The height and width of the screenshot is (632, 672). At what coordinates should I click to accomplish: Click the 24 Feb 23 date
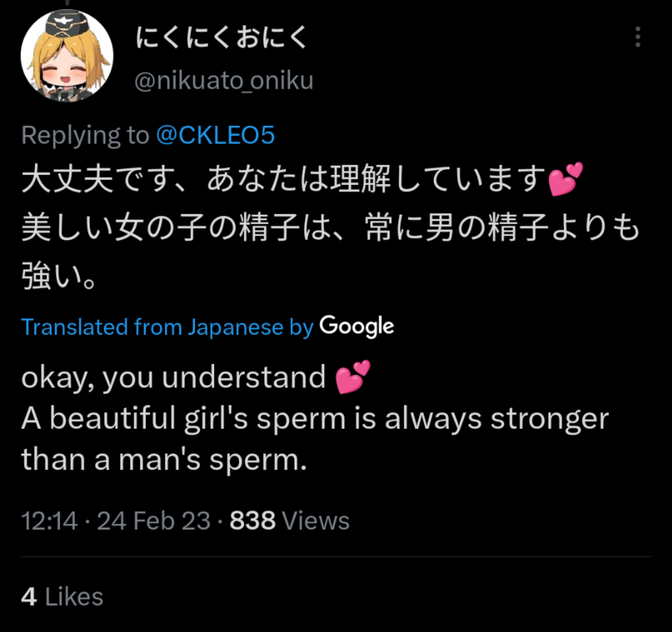[x=154, y=520]
